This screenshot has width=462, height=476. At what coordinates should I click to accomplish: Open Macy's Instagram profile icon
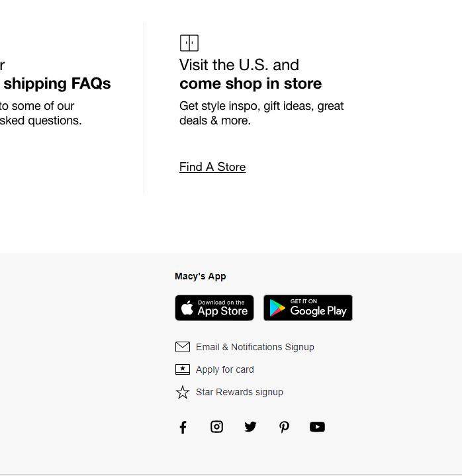(x=216, y=427)
